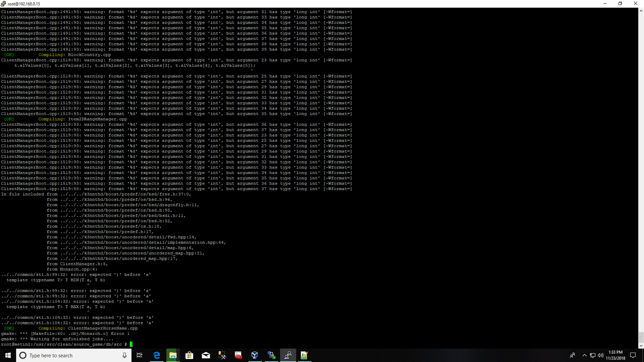Click the 'In file included from' line
This screenshot has width=644, height=362.
(96, 194)
